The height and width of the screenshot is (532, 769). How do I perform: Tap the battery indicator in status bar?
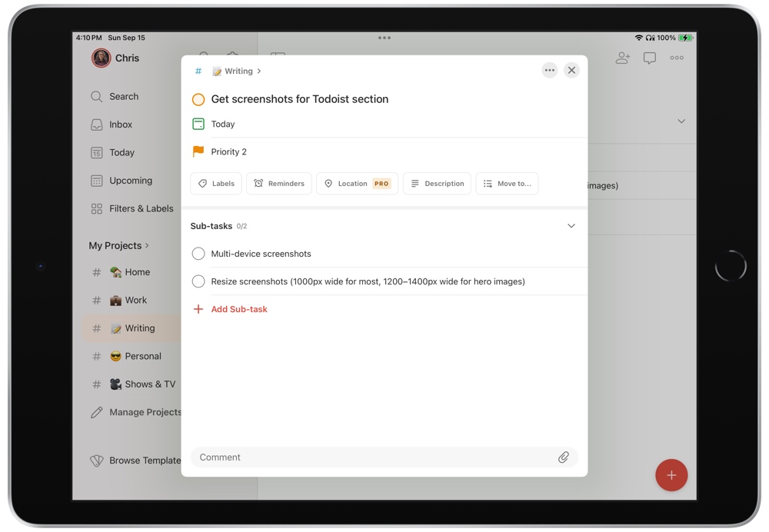point(685,38)
